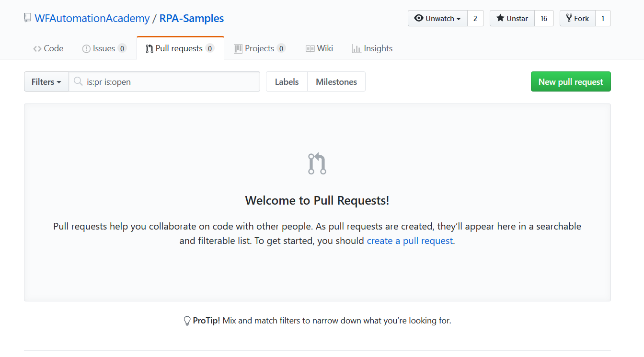Click the forks count 1
Image resolution: width=644 pixels, height=357 pixels.
[603, 18]
